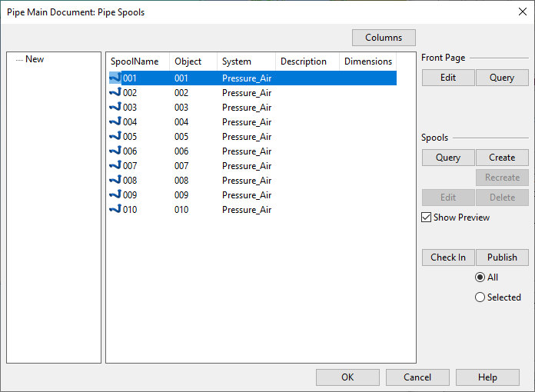Click the System column header
The image size is (535, 392).
coord(237,61)
